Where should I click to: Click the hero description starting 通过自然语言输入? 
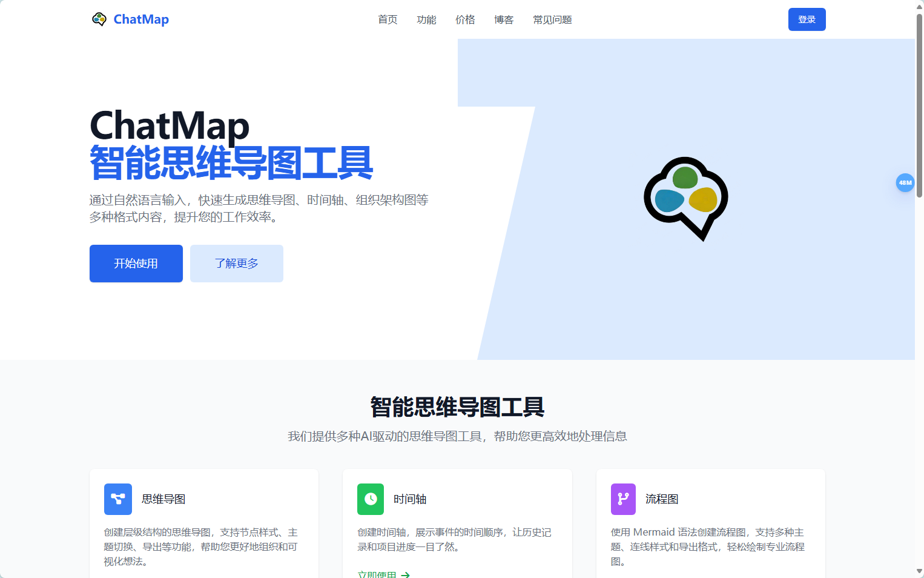tap(259, 208)
